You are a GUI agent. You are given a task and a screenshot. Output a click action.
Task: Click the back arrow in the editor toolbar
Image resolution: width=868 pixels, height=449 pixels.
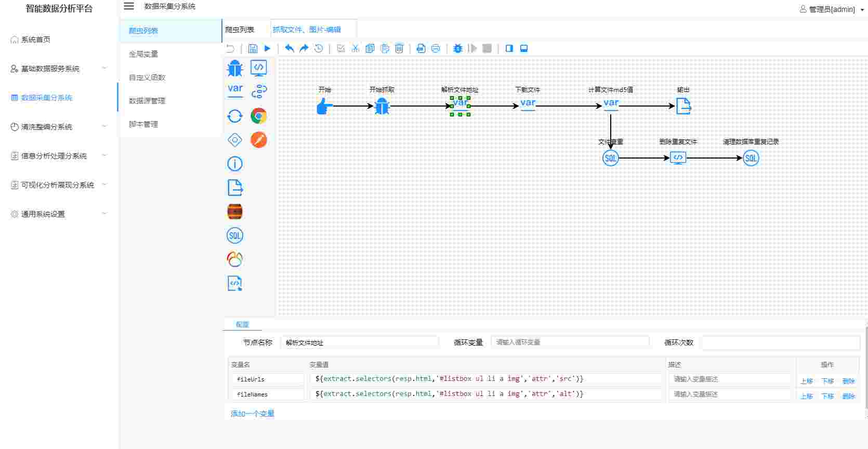(230, 48)
